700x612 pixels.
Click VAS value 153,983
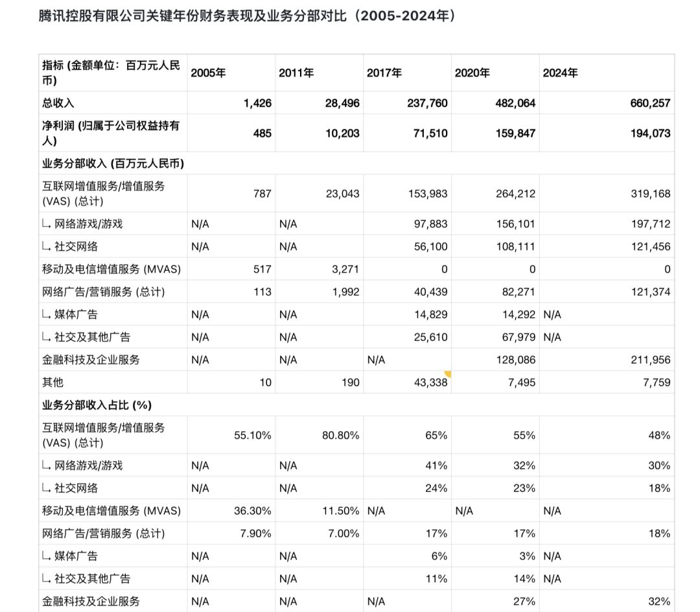point(428,194)
